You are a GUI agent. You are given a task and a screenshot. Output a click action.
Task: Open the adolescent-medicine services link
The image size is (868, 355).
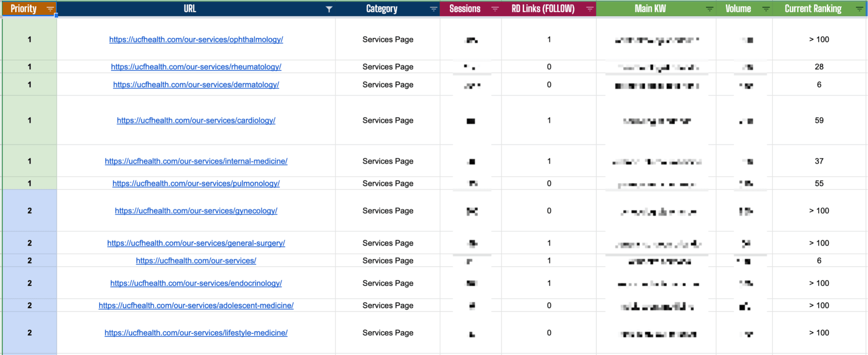(x=196, y=305)
